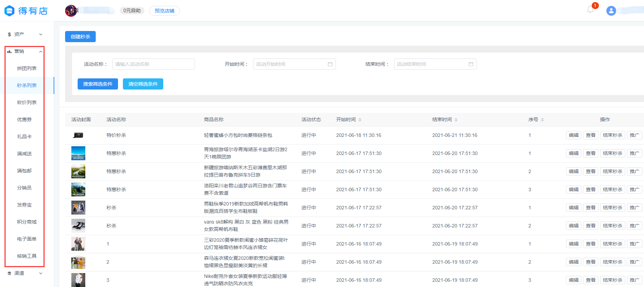This screenshot has height=287, width=644.
Task: Go to 优惠券 menu item
Action: [x=24, y=119]
